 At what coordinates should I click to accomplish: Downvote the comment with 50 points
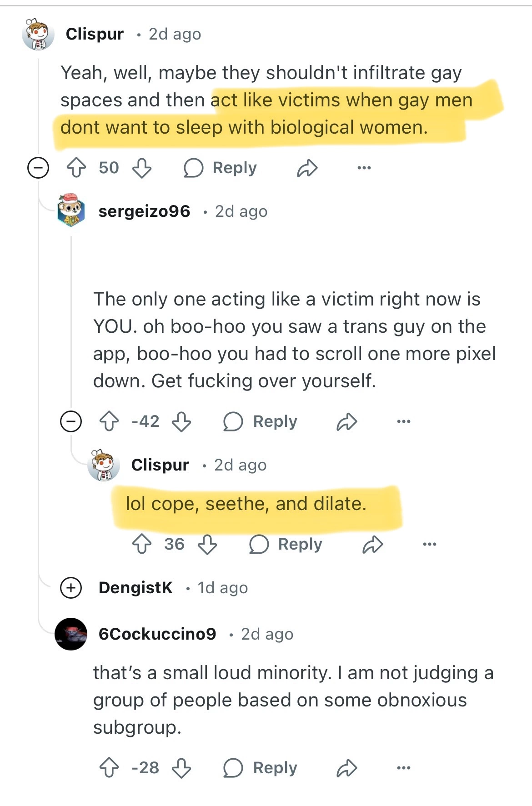(x=142, y=168)
